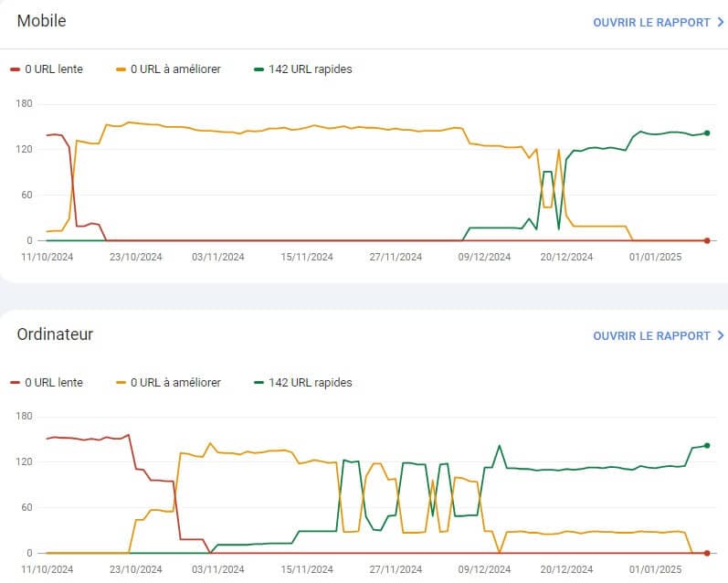Click the green legend marker in the Mobile chart
Viewport: 728px width, 583px height.
tap(259, 69)
